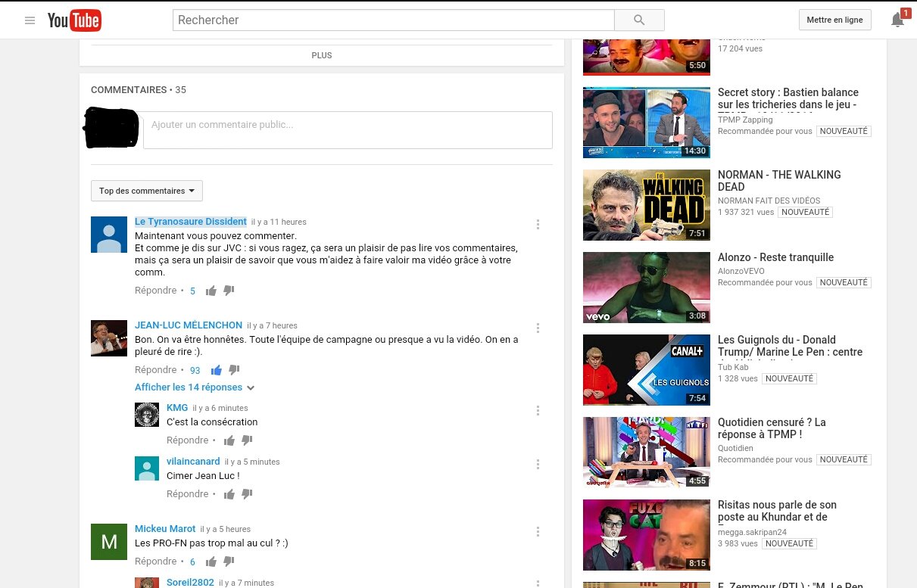Open video title Quotidien censuré ? La réponse
Screen dimensions: 917x588
point(772,428)
